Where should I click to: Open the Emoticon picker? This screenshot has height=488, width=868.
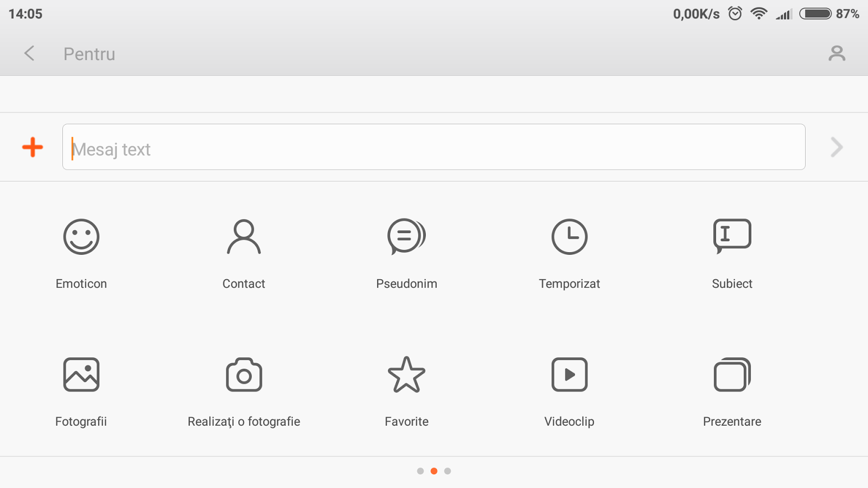[81, 237]
